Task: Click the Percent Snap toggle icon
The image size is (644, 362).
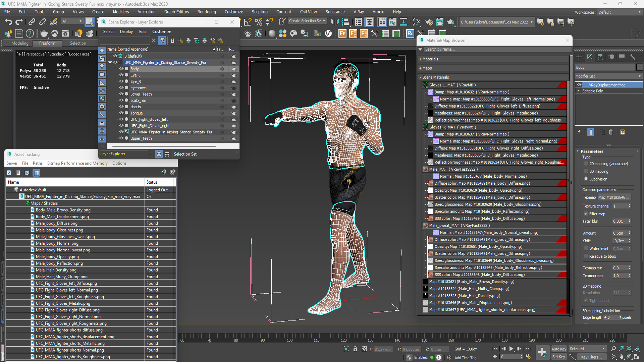Action: (259, 22)
